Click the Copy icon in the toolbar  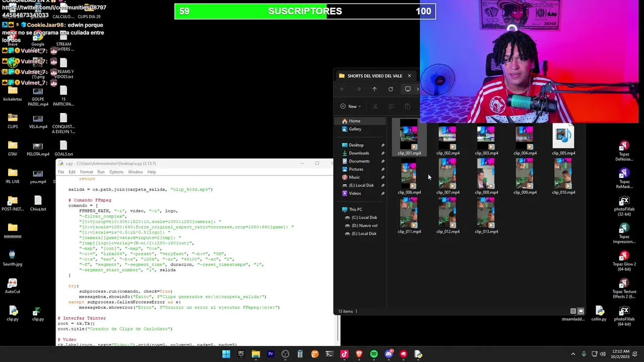pyautogui.click(x=391, y=106)
